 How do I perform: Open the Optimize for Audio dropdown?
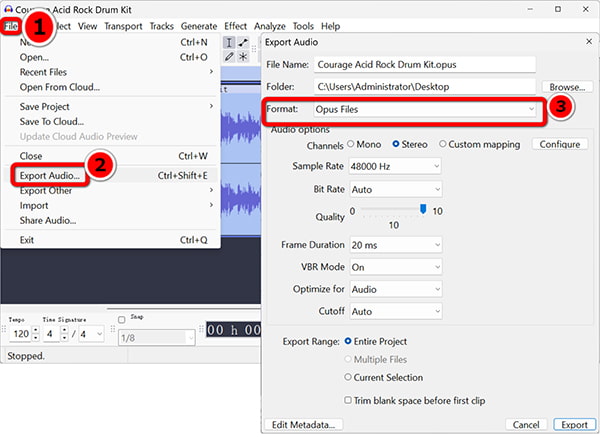tap(395, 289)
